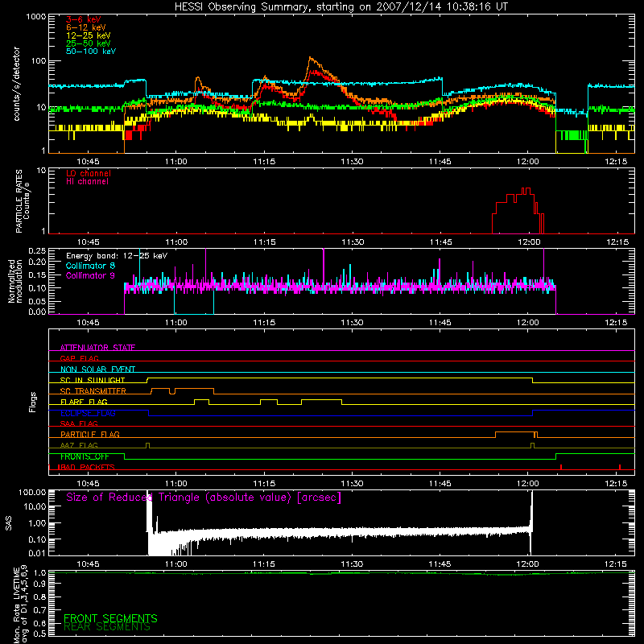Viewport: 644px width, 644px height.
Task: Select the ECLIPSE FLAG label
Action: 88,413
